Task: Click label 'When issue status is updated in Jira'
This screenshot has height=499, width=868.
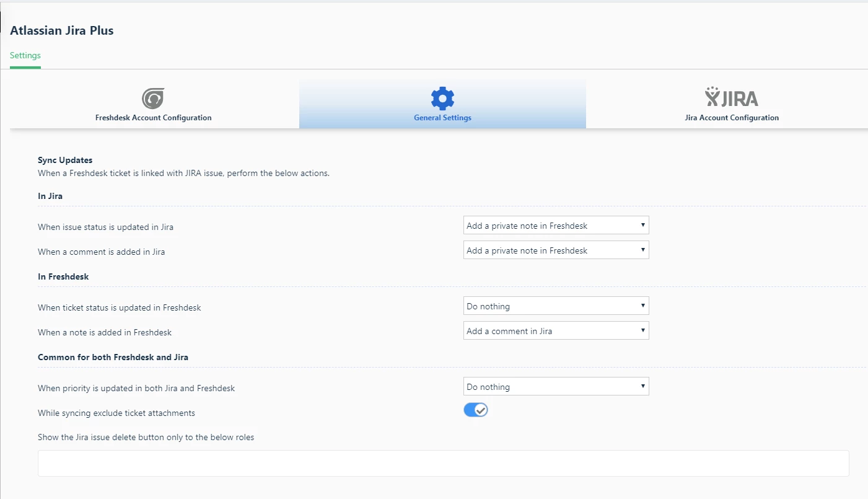Action: [x=105, y=227]
